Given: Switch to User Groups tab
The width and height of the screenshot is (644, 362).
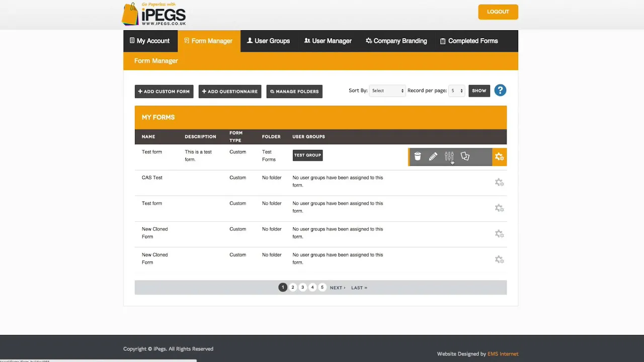Looking at the screenshot, I should (x=269, y=41).
